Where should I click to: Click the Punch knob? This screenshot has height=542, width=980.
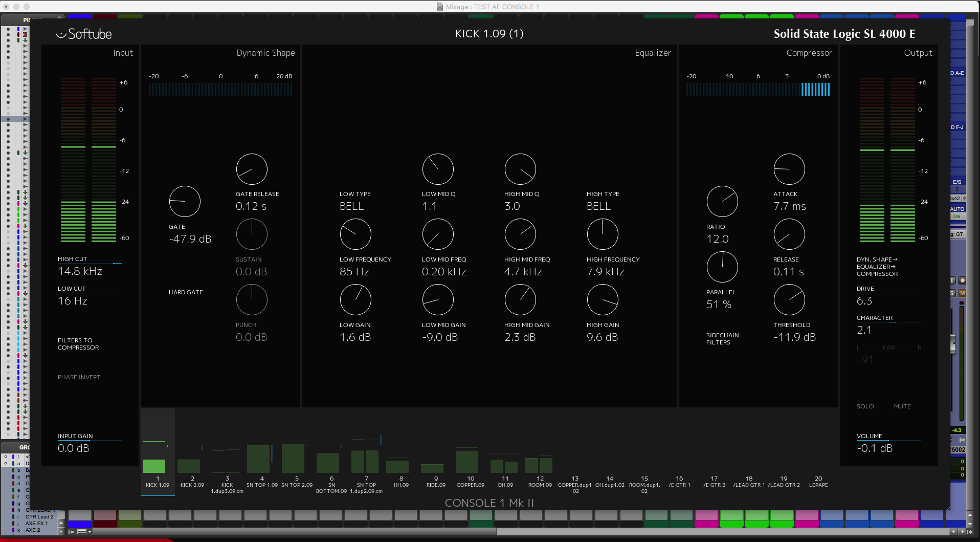click(x=252, y=300)
